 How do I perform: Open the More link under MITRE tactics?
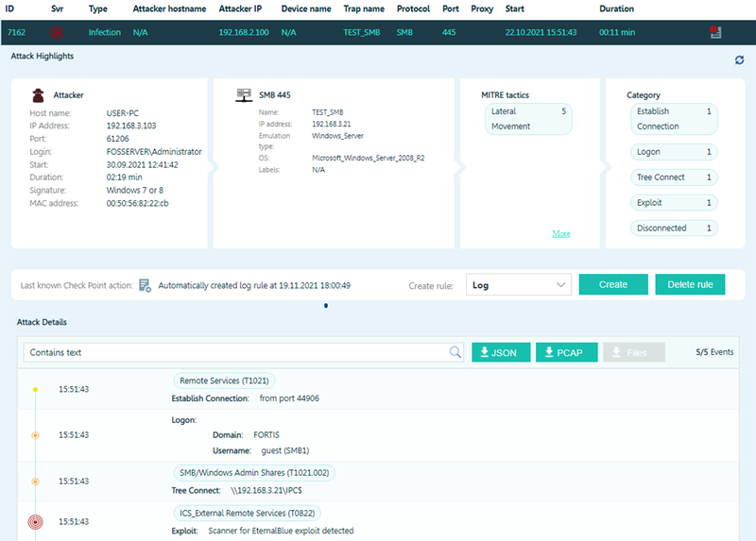(x=560, y=233)
